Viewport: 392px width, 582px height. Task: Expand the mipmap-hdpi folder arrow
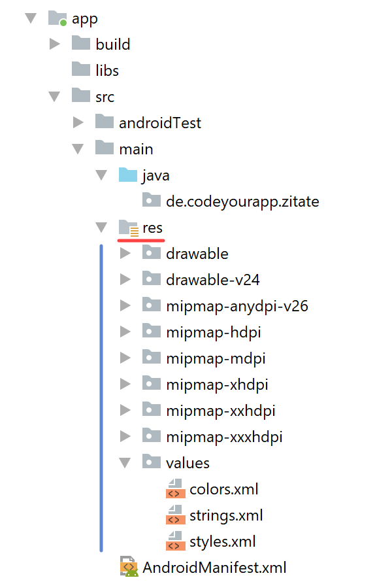pos(125,332)
